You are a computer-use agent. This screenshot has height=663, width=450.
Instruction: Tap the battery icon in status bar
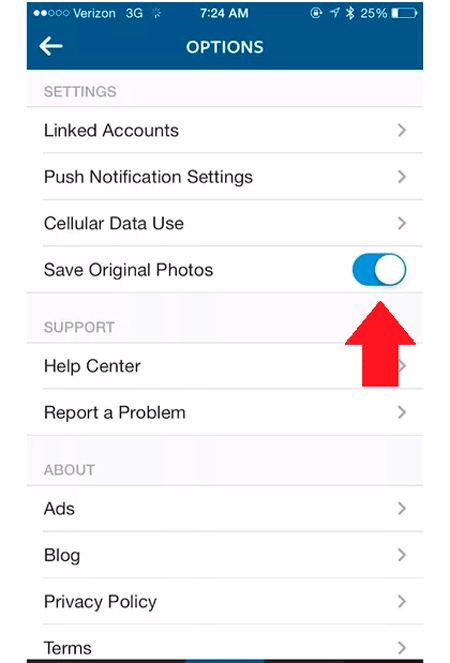404,13
